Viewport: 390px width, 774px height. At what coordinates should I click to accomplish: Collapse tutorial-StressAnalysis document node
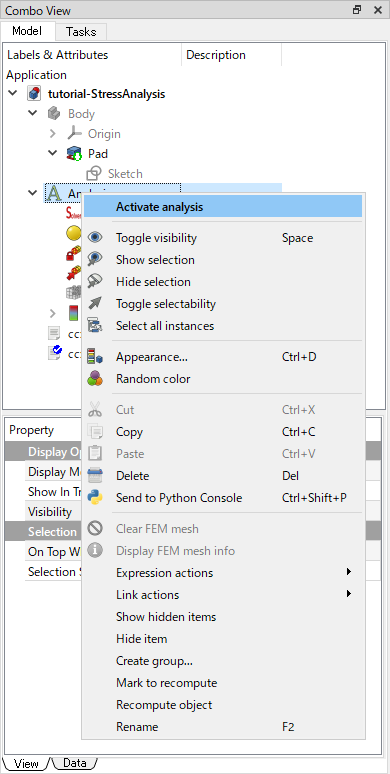pyautogui.click(x=13, y=93)
